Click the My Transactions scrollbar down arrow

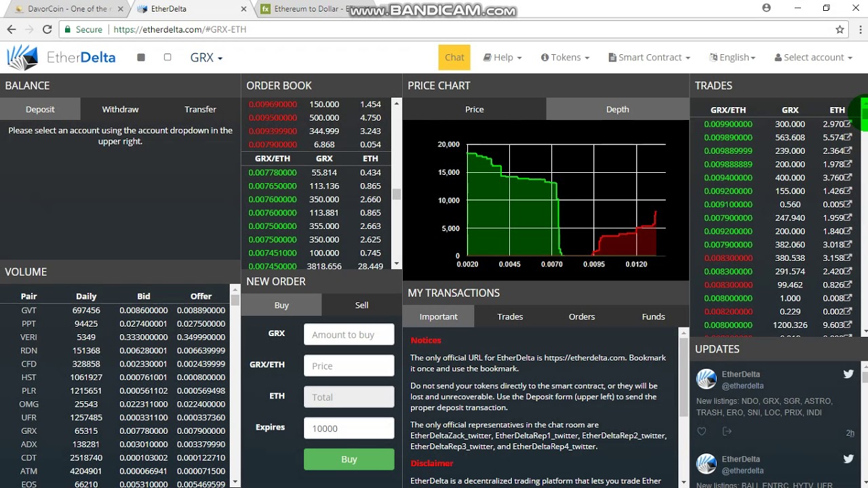pos(684,482)
